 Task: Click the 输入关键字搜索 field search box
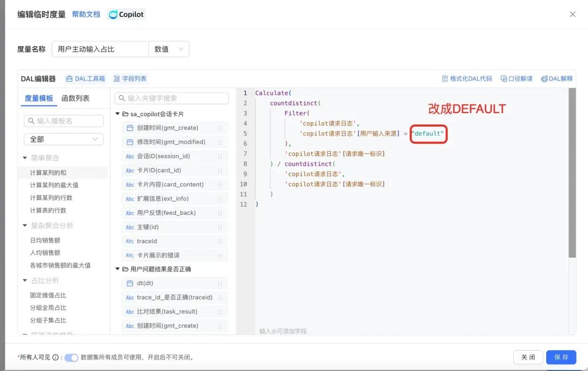point(171,98)
